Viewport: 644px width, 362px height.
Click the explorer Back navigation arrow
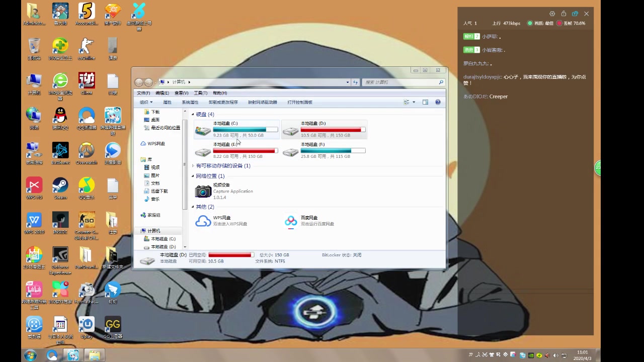[x=139, y=82]
